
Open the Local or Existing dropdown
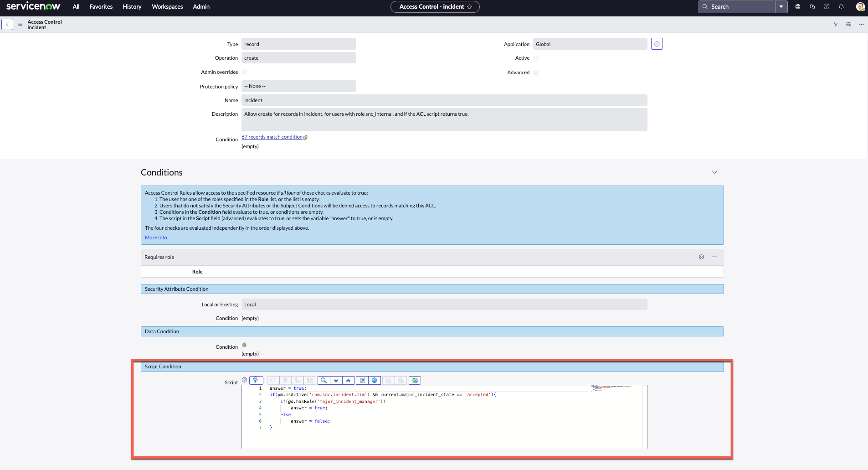(x=444, y=305)
